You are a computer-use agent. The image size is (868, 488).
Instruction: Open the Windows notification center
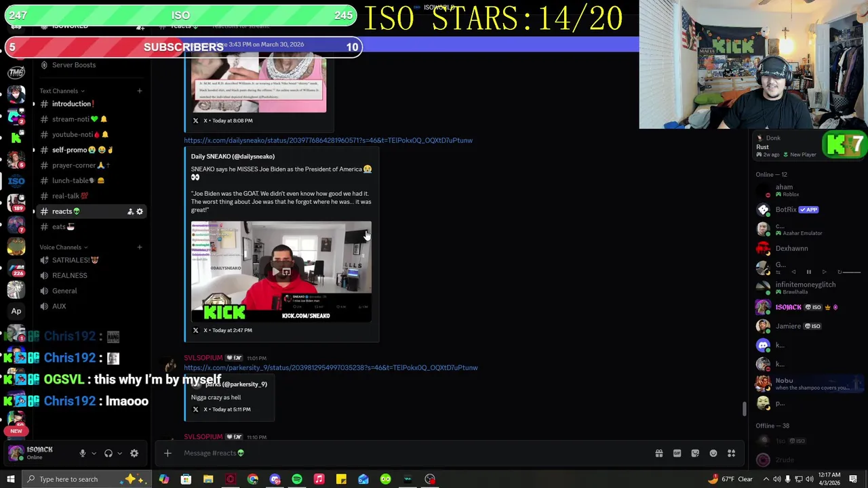(853, 479)
